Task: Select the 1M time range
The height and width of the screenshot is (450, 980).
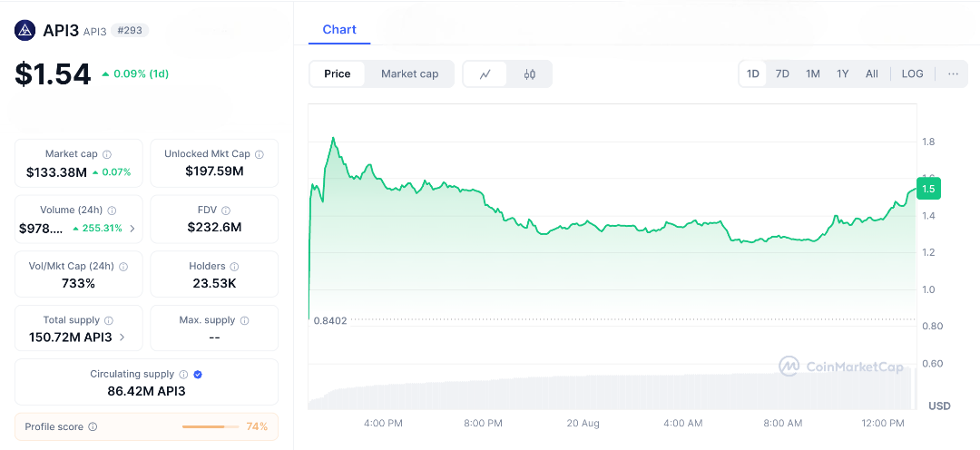Action: pyautogui.click(x=812, y=73)
